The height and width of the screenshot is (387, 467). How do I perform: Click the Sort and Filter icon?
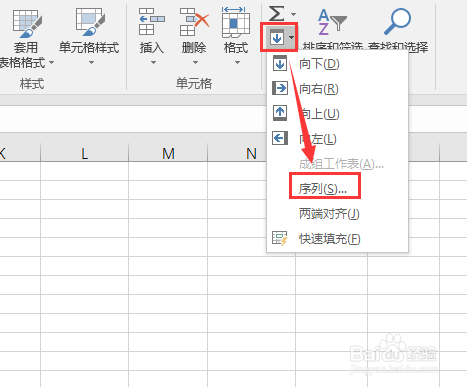pyautogui.click(x=332, y=23)
